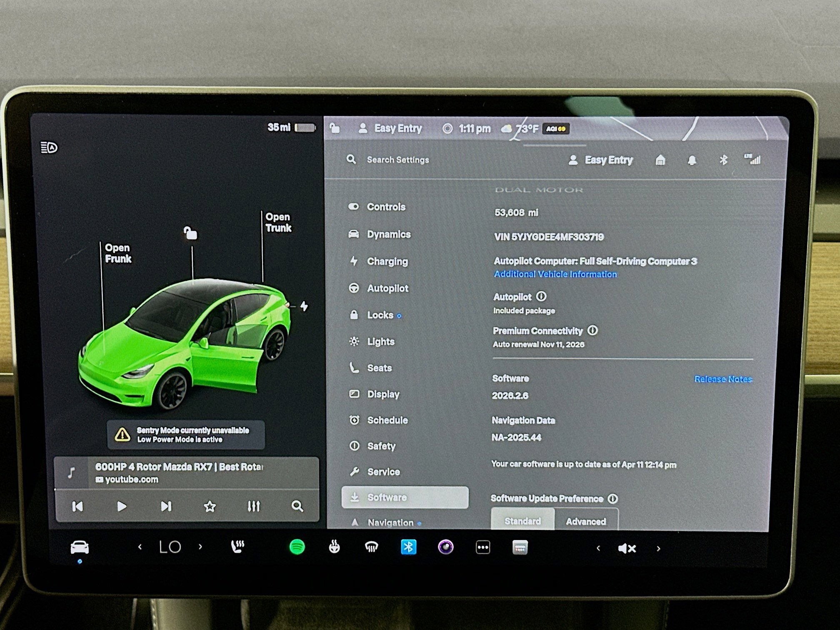Open HomeLink garage icon
The image size is (840, 630).
(x=660, y=160)
